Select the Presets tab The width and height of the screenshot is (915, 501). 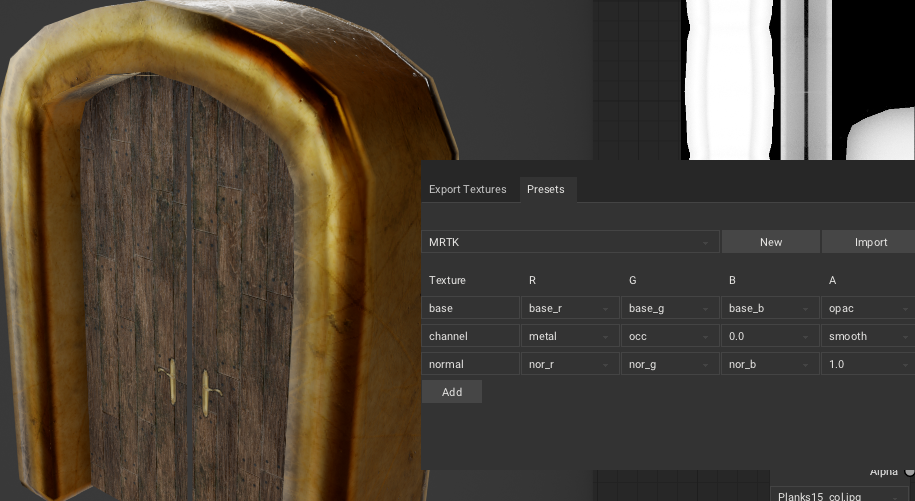click(x=546, y=190)
